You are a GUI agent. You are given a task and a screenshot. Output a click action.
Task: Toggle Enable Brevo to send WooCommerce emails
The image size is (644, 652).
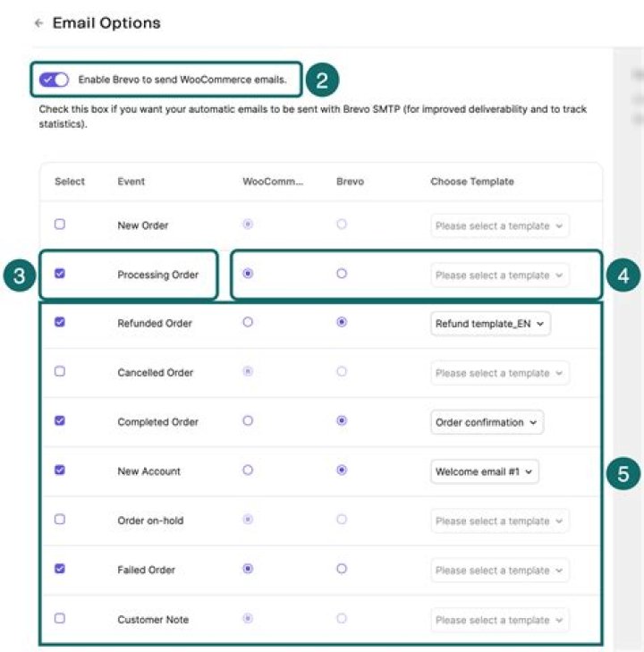54,80
